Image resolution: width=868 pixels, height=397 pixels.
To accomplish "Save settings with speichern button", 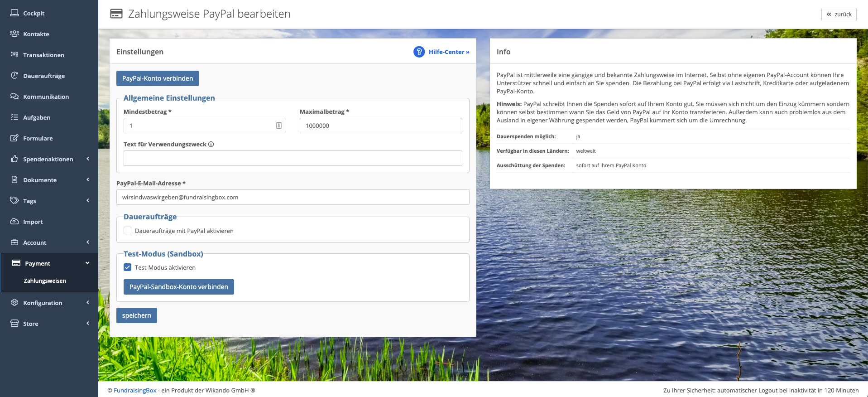I will click(x=137, y=315).
